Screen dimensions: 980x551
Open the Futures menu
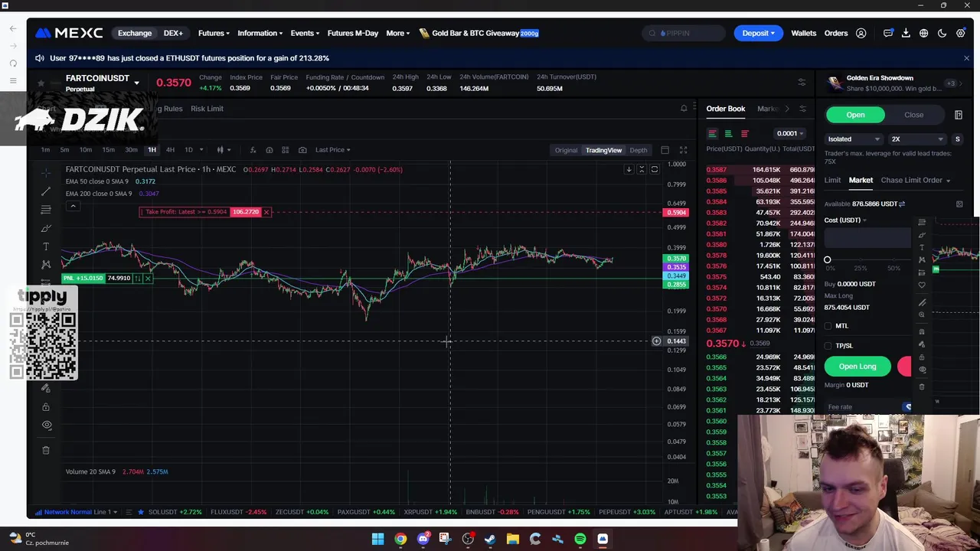pyautogui.click(x=213, y=33)
